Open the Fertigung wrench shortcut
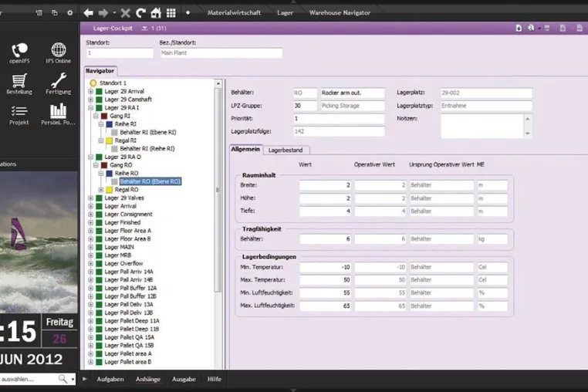This screenshot has height=392, width=588. click(x=58, y=83)
